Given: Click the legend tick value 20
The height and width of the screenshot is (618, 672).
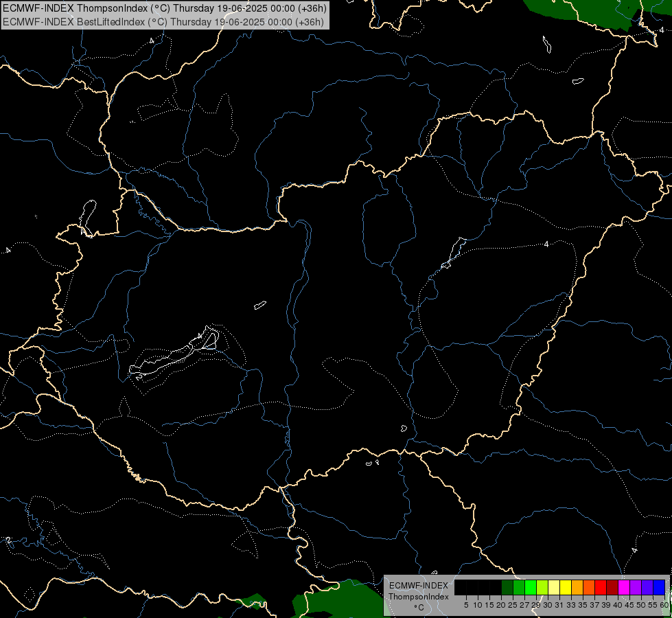Looking at the screenshot, I should coord(501,605).
